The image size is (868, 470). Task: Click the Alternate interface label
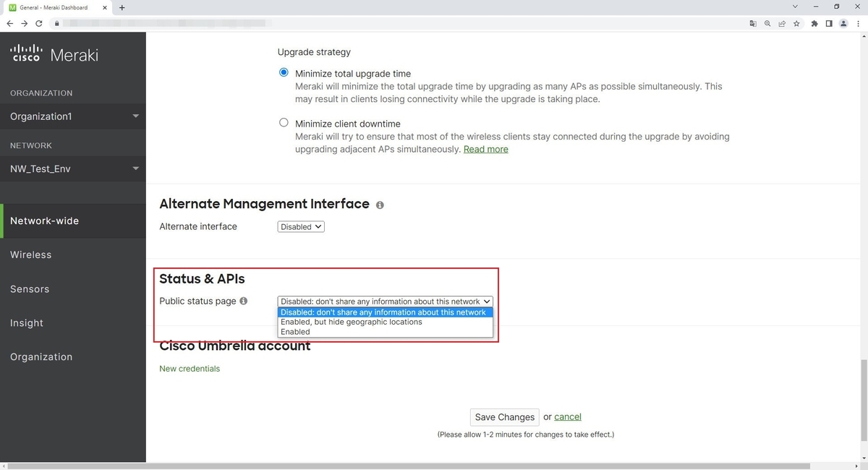coord(198,226)
